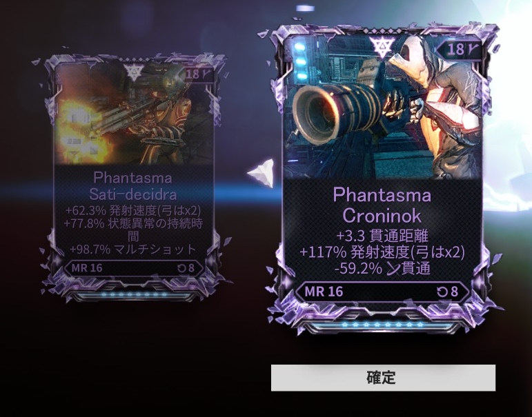This screenshot has width=532, height=417.
Task: Click MR 16 label on Sati-decidra card
Action: point(87,268)
